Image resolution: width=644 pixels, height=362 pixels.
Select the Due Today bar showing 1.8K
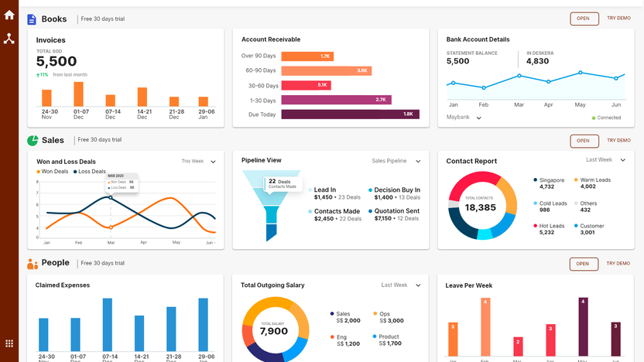click(x=351, y=114)
